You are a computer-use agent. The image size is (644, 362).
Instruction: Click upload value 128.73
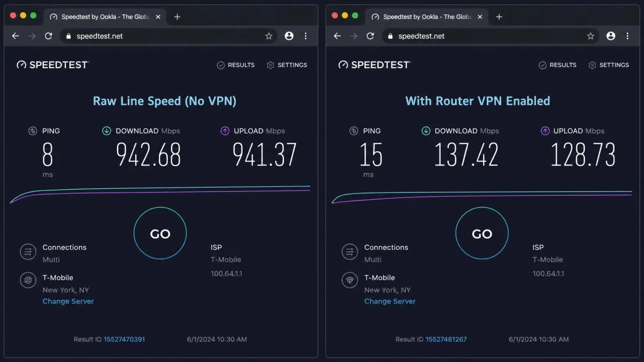tap(583, 154)
